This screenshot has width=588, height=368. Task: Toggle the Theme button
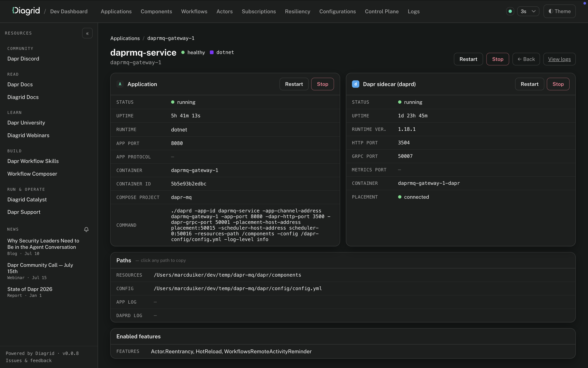pyautogui.click(x=559, y=11)
